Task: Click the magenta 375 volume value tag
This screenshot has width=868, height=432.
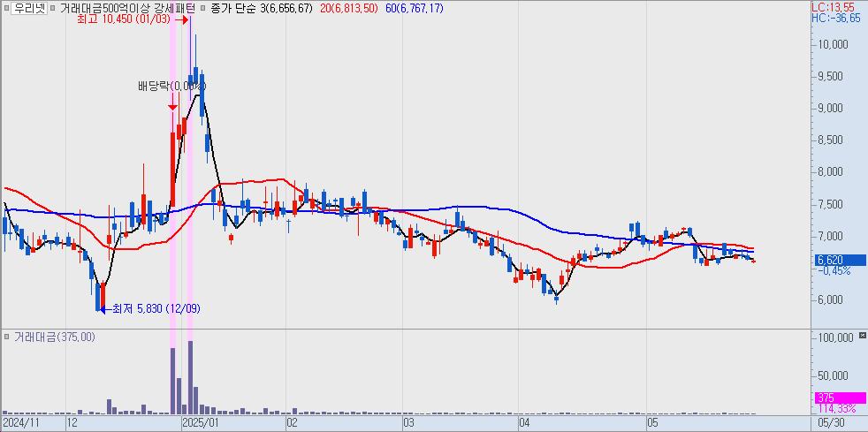Action: coord(841,398)
